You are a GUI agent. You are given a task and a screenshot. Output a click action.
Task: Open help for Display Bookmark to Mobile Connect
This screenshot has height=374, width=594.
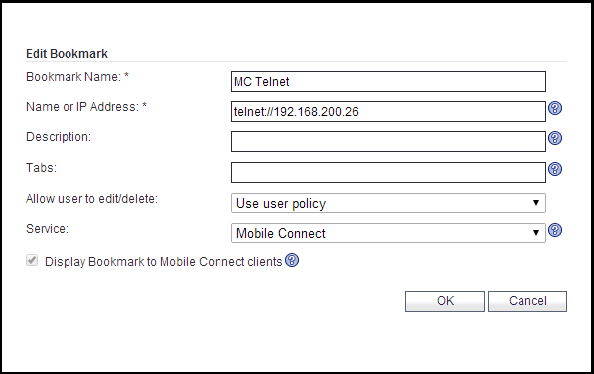[292, 260]
